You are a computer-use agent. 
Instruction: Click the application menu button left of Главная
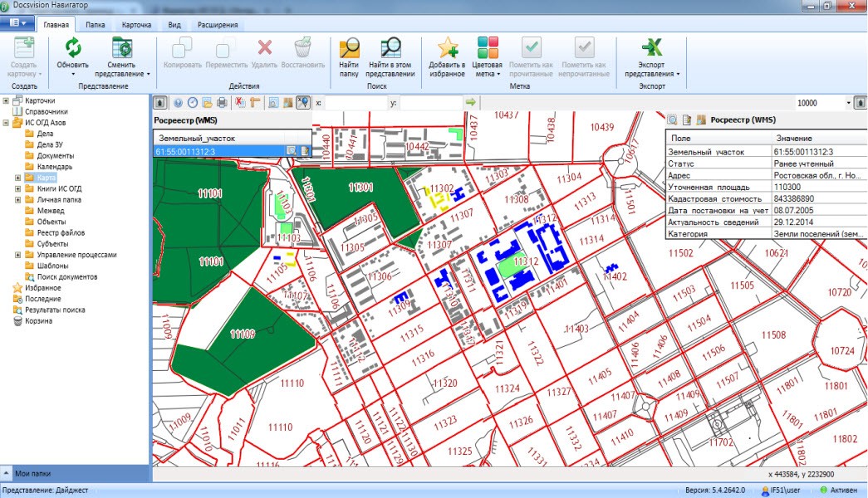17,22
